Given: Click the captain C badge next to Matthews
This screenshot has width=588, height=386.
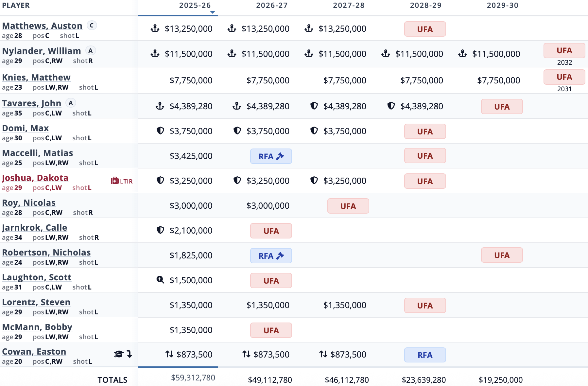Looking at the screenshot, I should pyautogui.click(x=92, y=26).
